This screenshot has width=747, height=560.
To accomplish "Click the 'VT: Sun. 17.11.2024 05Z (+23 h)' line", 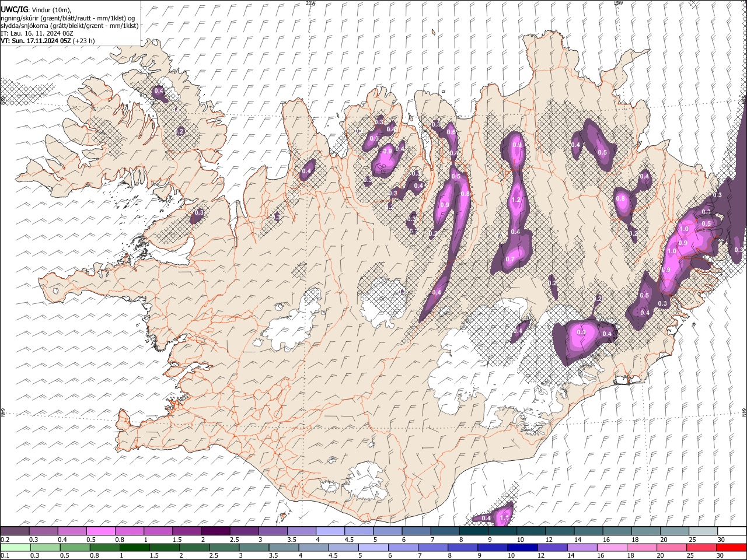I will [x=48, y=41].
